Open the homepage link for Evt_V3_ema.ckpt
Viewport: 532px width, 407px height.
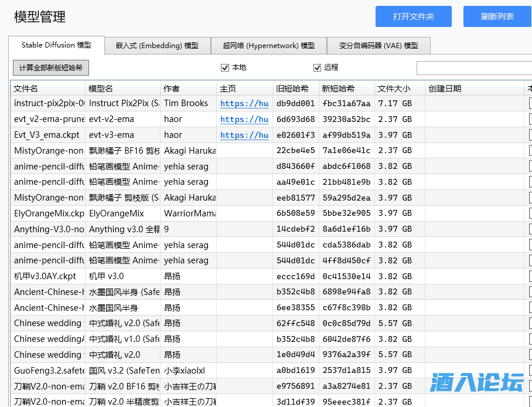(x=244, y=135)
